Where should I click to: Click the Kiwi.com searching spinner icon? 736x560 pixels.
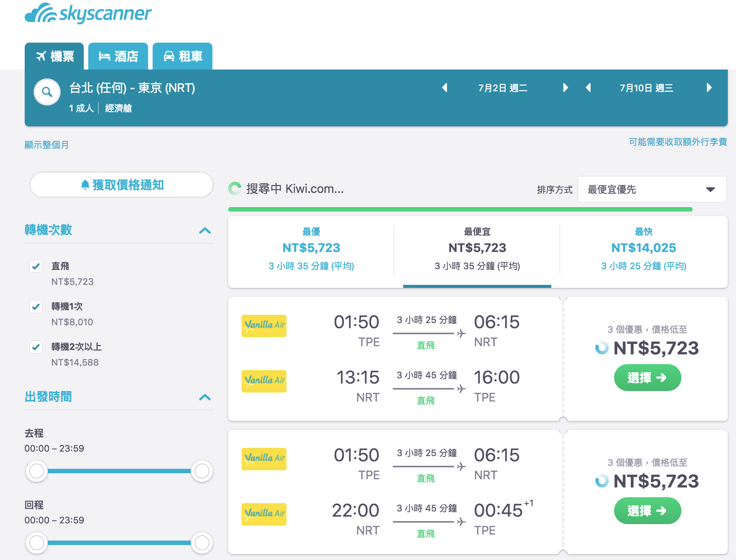235,188
